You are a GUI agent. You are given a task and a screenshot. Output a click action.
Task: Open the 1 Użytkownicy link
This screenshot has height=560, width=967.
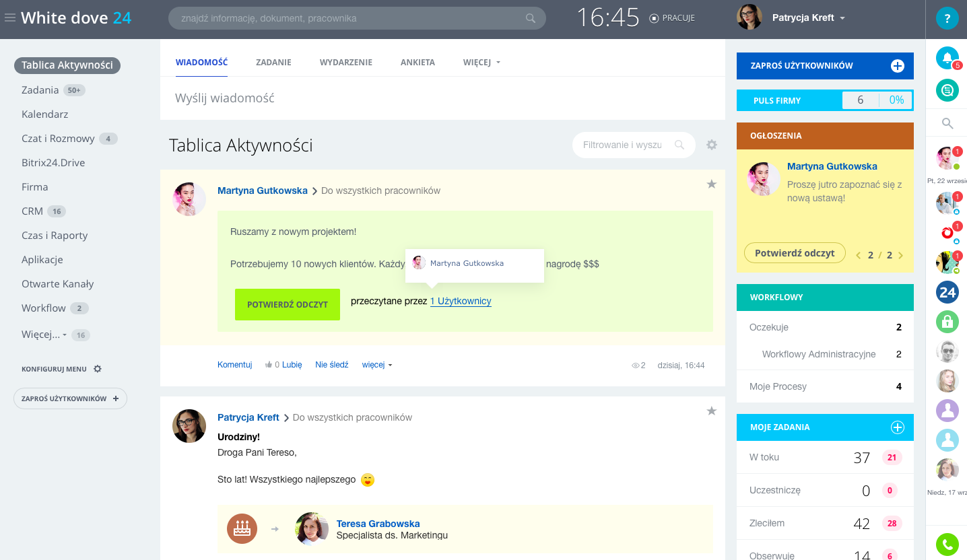pos(461,302)
